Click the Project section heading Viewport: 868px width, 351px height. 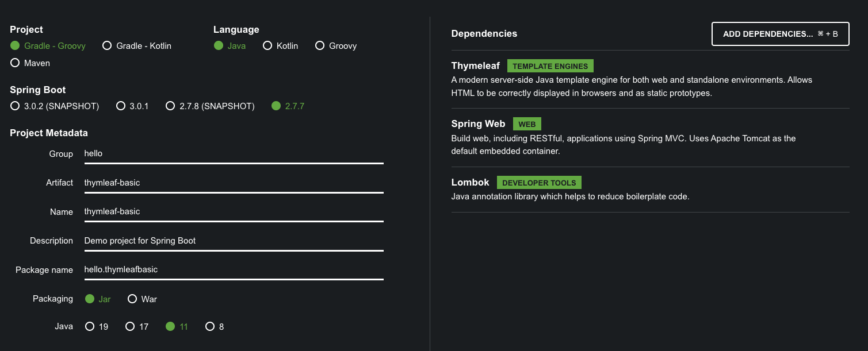coord(26,30)
